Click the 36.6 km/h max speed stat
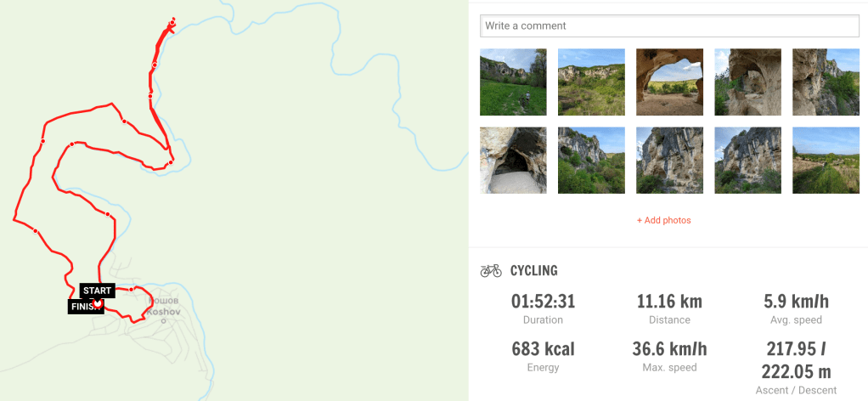Viewport: 868px width, 401px height. 669,348
